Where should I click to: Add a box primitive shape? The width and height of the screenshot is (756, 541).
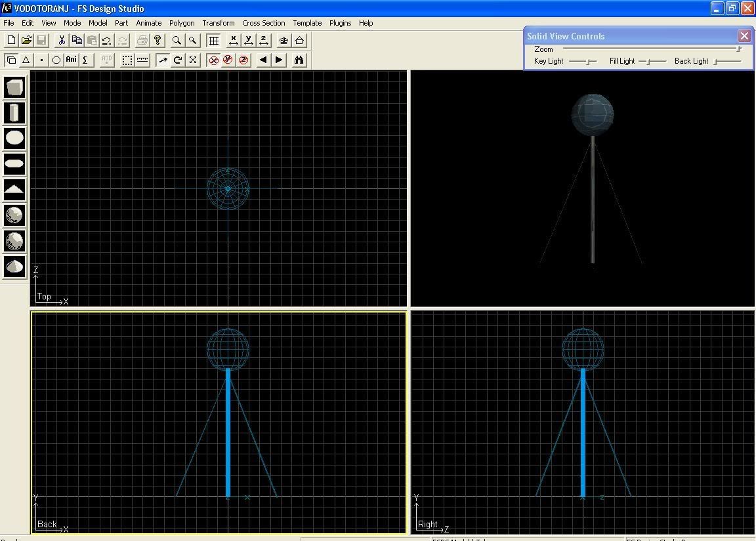point(14,87)
